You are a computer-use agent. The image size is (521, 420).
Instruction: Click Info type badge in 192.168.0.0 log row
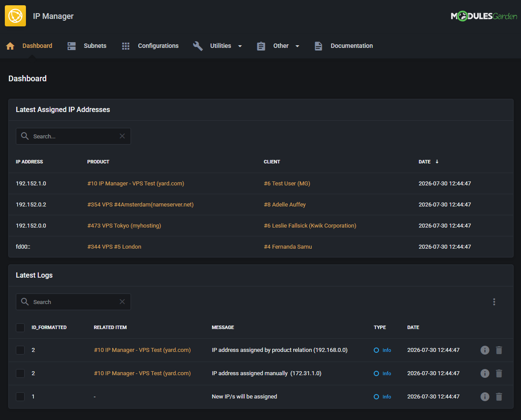click(383, 350)
